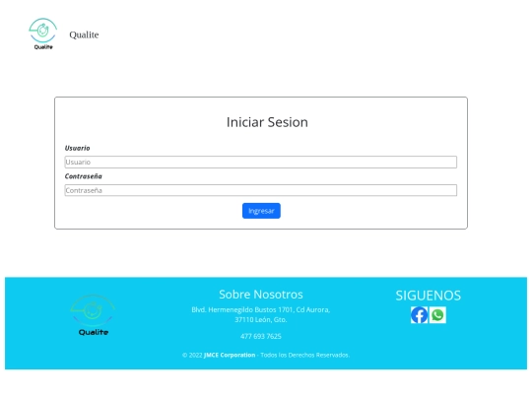The width and height of the screenshot is (532, 399).
Task: Click the Todos los Derechos Reservados text
Action: [x=305, y=355]
